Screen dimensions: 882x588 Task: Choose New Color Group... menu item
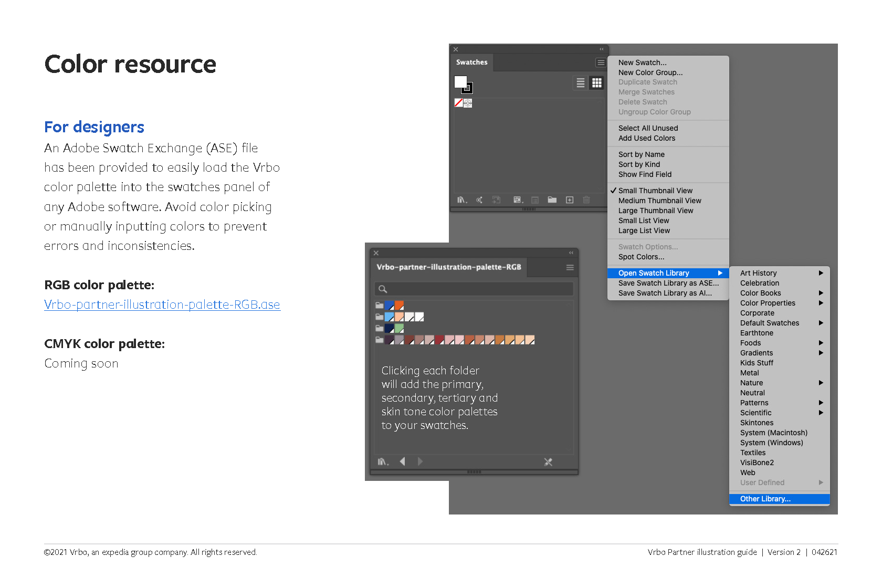[x=668, y=72]
